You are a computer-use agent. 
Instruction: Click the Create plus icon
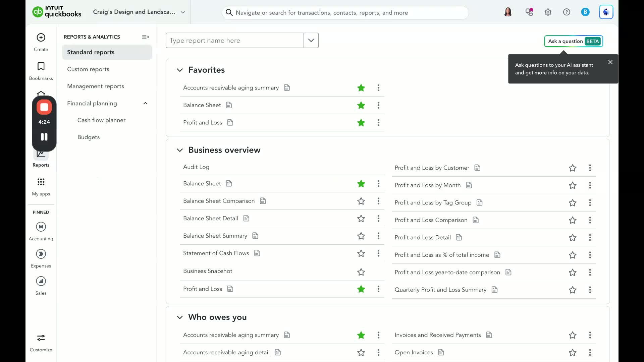41,38
